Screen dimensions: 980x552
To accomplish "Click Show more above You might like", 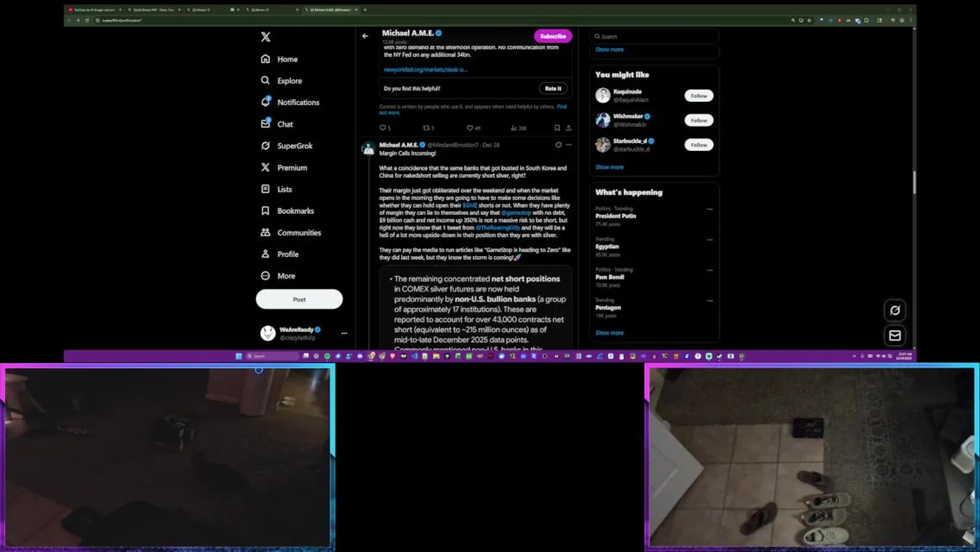I will [610, 50].
